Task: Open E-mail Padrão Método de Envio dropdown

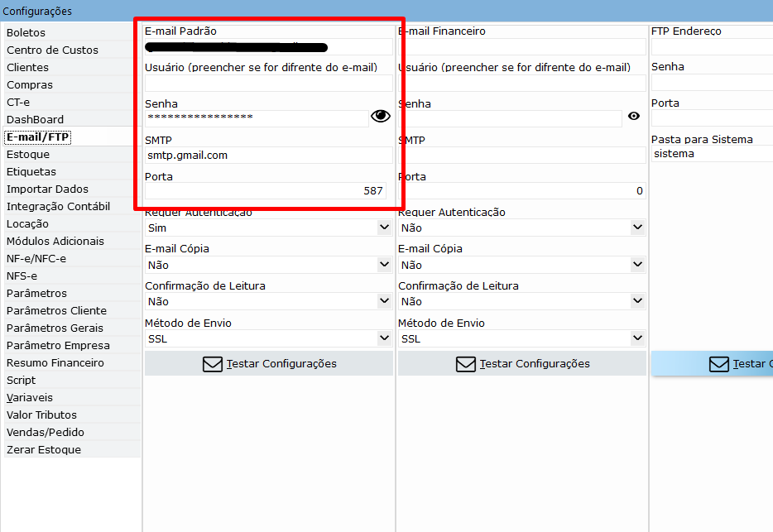Action: click(x=384, y=338)
